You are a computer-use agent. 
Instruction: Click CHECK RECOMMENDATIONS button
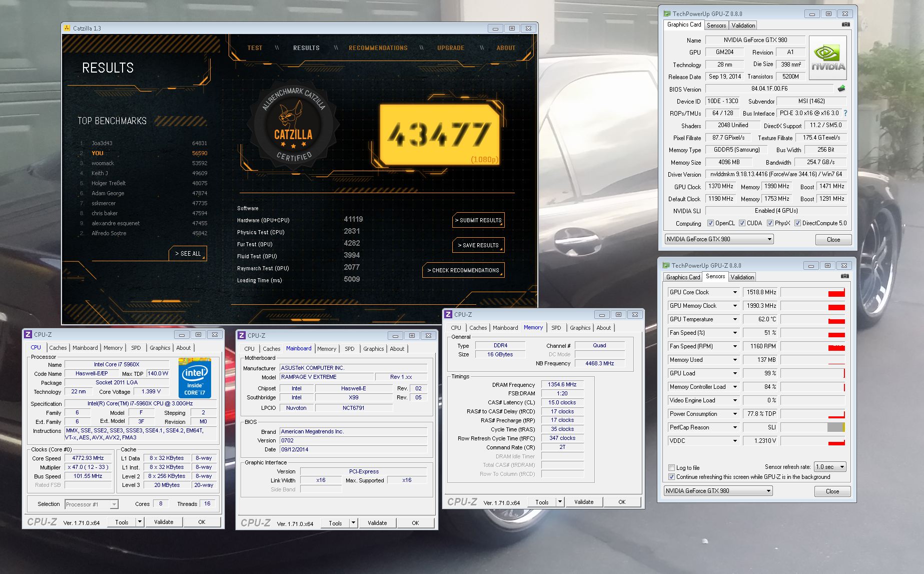click(x=463, y=270)
